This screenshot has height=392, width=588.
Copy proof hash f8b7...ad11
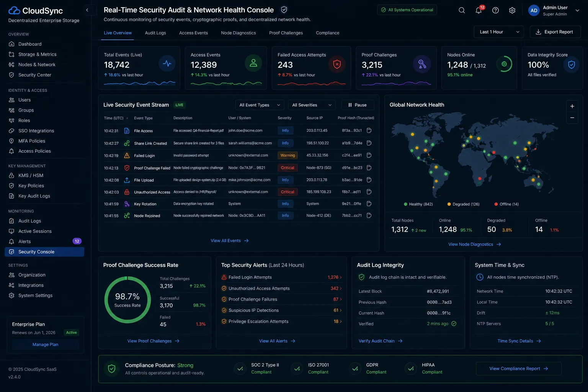click(x=369, y=192)
